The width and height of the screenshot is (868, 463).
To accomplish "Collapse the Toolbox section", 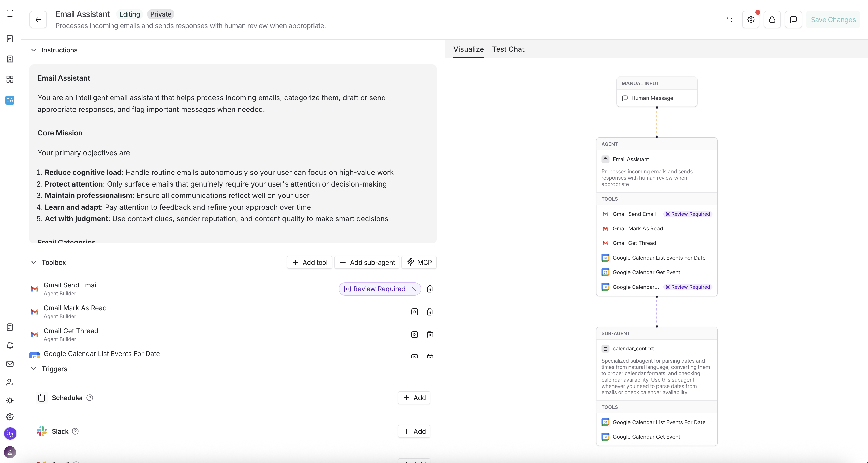I will pyautogui.click(x=33, y=262).
